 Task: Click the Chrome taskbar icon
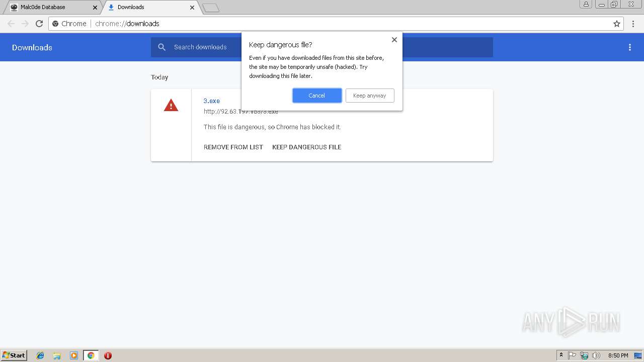tap(91, 355)
